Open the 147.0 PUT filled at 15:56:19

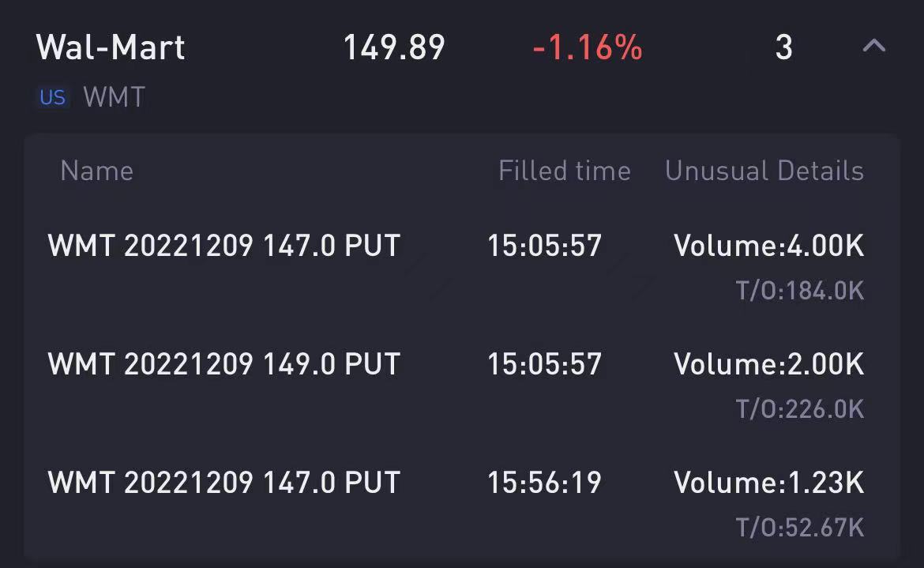click(224, 483)
